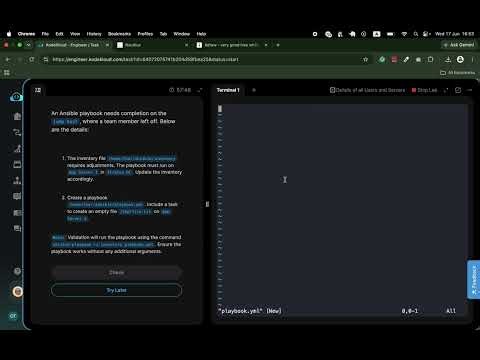This screenshot has height=360, width=480.
Task: Click the task timer display
Action: point(180,90)
